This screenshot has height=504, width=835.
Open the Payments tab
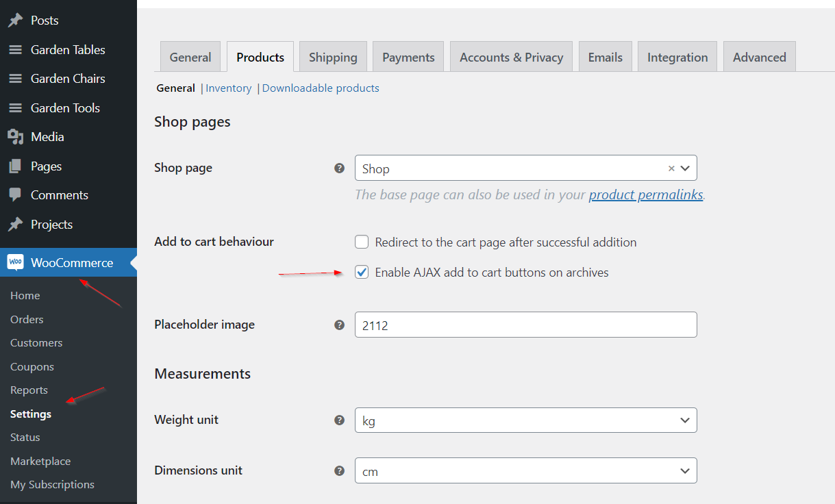point(408,58)
